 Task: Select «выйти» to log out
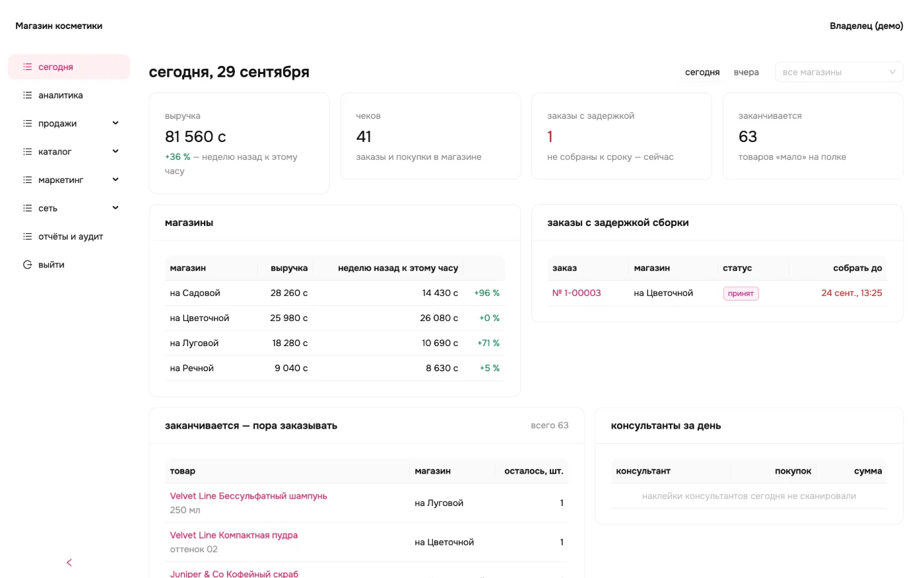(69, 265)
